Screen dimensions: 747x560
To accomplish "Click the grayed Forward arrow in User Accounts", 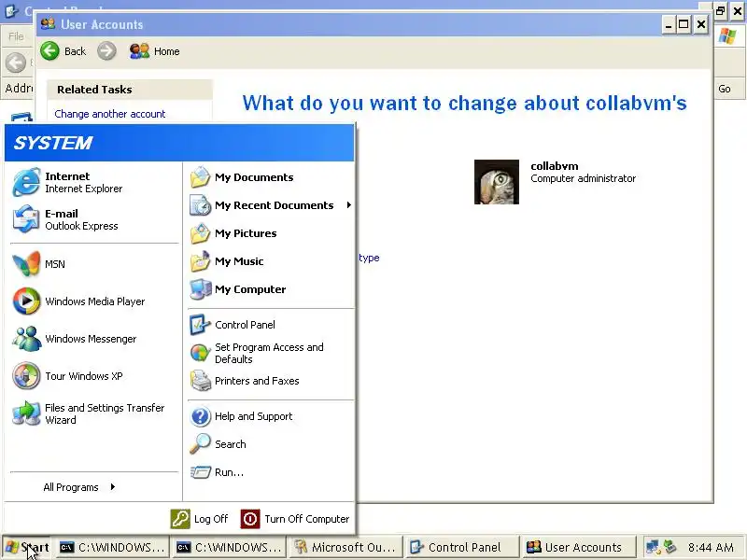I will coord(106,51).
